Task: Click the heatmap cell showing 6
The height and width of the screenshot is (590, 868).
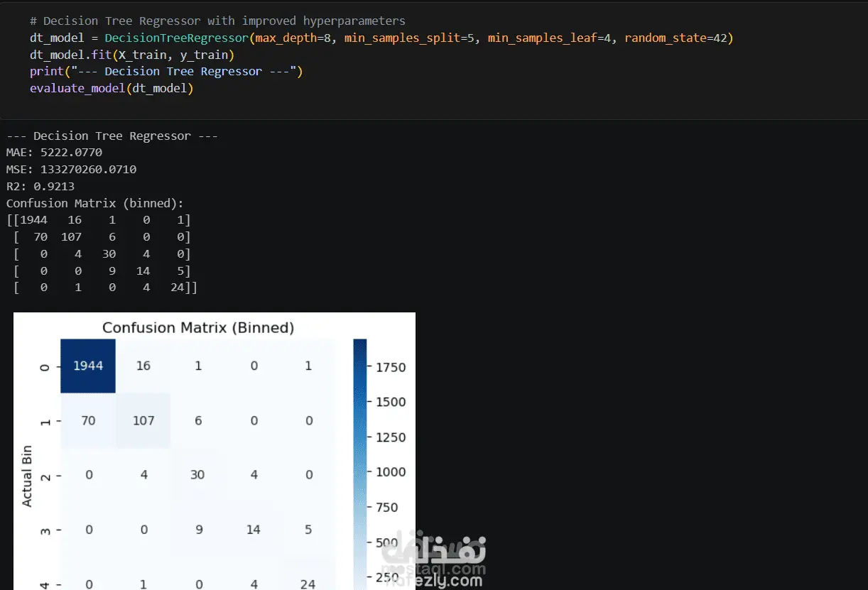Action: point(198,420)
